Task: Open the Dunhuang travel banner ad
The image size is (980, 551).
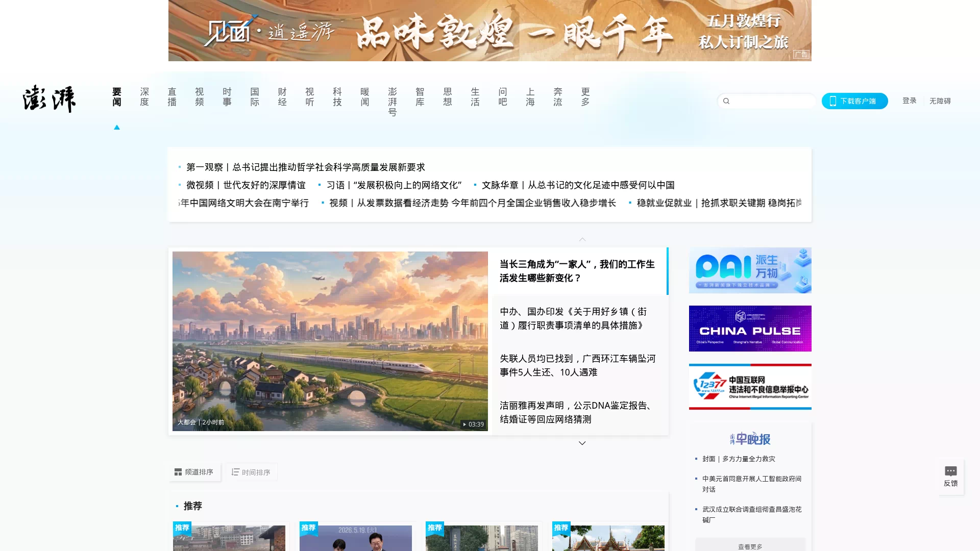Action: coord(489,31)
